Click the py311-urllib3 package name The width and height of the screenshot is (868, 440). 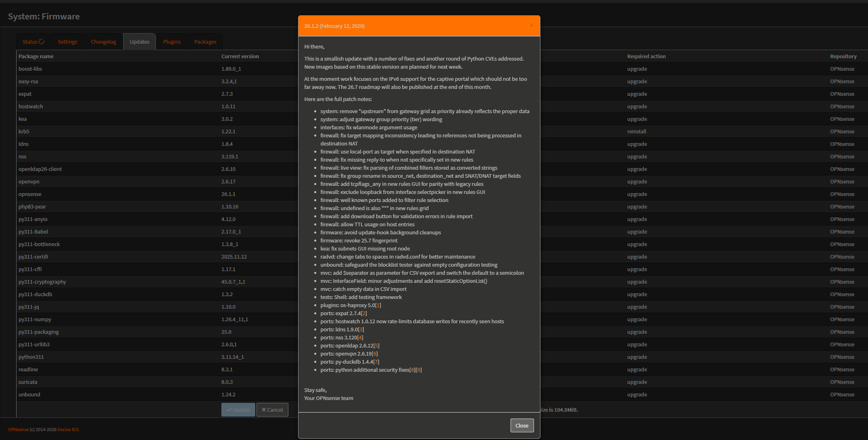(34, 344)
